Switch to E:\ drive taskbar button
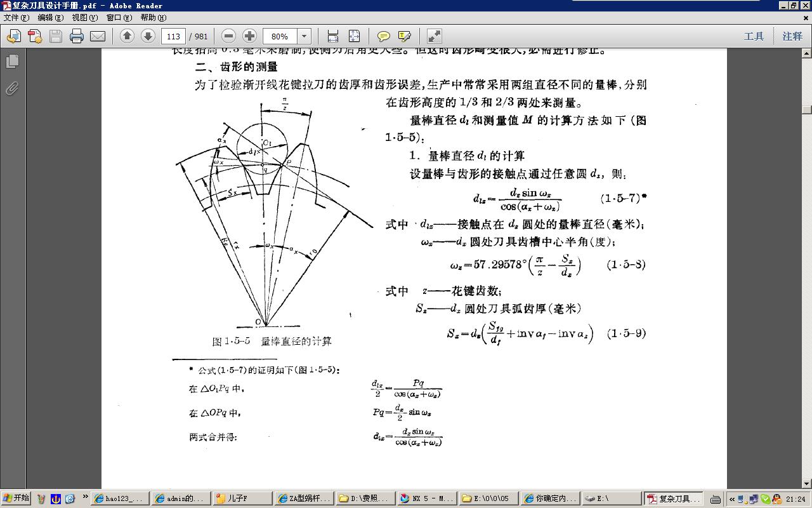 [611, 499]
